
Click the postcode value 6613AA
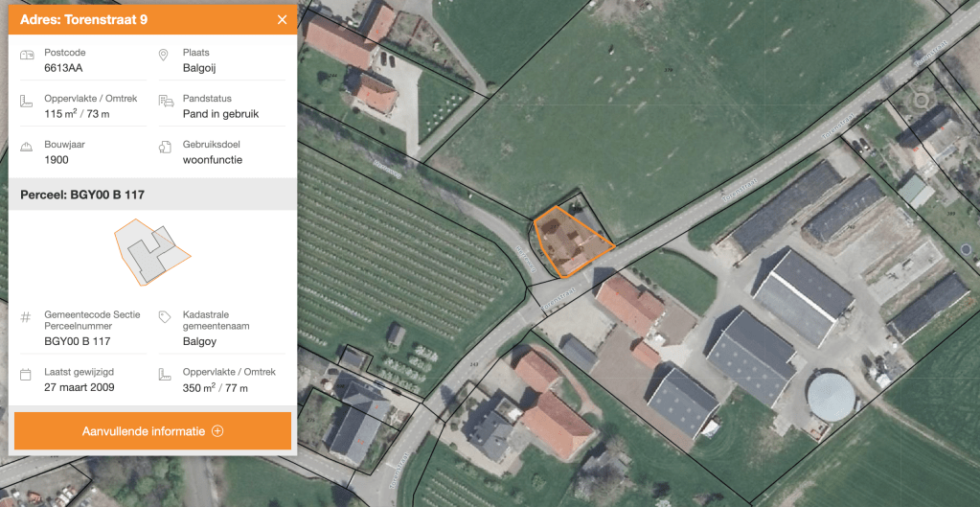(63, 68)
